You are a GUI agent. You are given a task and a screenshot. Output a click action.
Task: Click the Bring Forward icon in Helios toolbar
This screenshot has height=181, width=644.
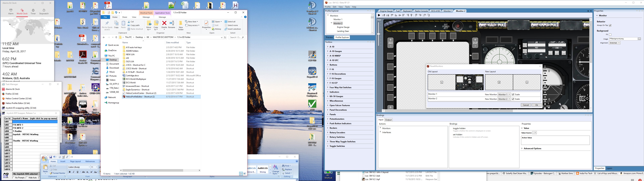[x=384, y=15]
